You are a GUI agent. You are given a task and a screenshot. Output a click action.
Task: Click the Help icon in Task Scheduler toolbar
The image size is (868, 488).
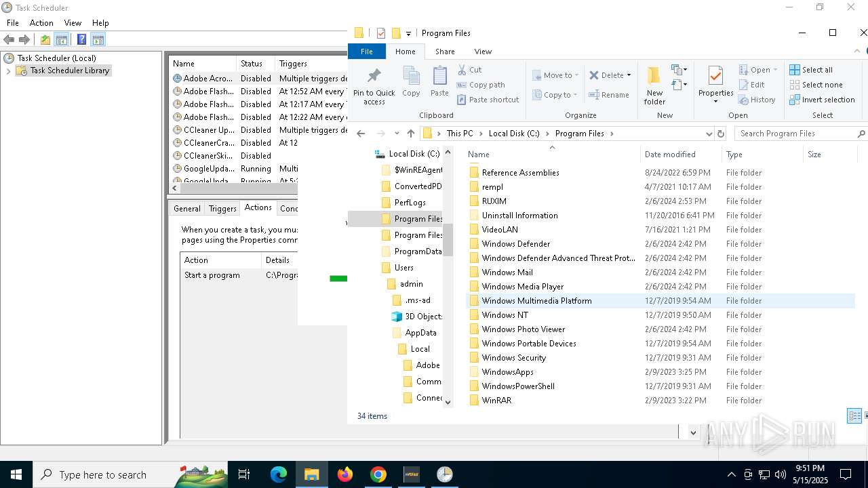81,39
